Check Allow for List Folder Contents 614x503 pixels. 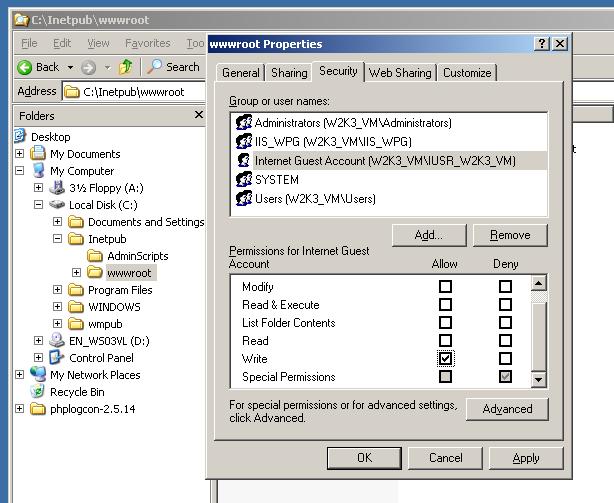coord(445,323)
